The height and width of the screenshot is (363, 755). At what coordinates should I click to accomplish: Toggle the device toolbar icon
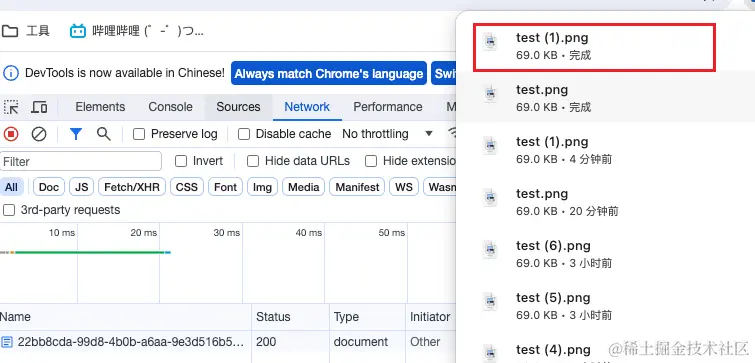click(39, 107)
